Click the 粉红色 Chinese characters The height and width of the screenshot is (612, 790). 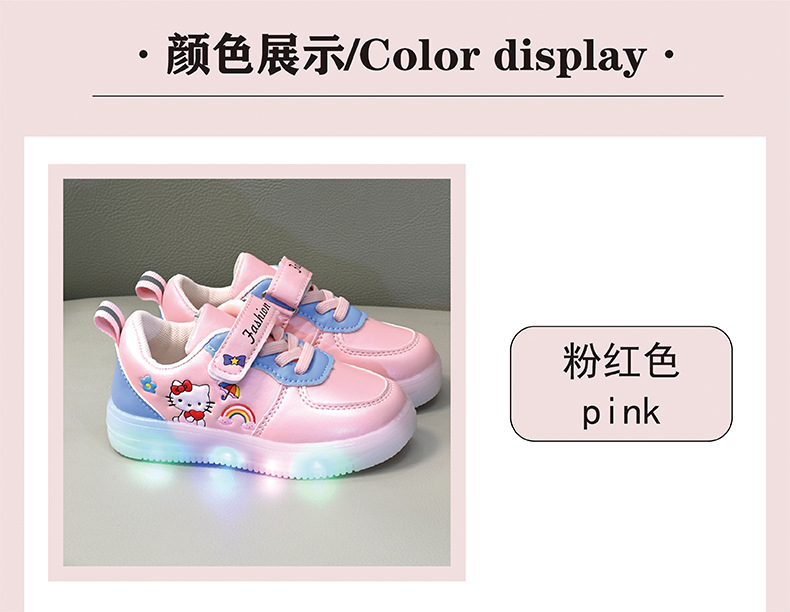pos(621,361)
